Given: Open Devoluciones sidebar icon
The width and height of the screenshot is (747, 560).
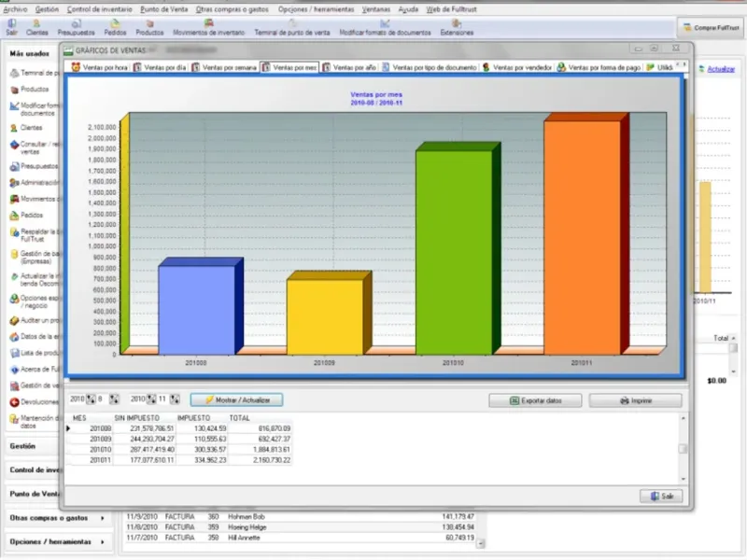Looking at the screenshot, I should coord(34,402).
